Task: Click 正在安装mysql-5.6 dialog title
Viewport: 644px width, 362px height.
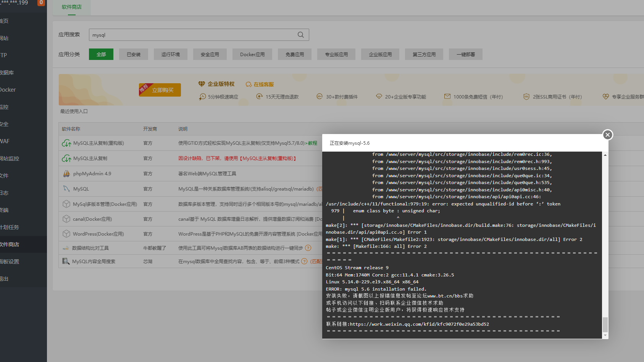Action: pos(350,143)
